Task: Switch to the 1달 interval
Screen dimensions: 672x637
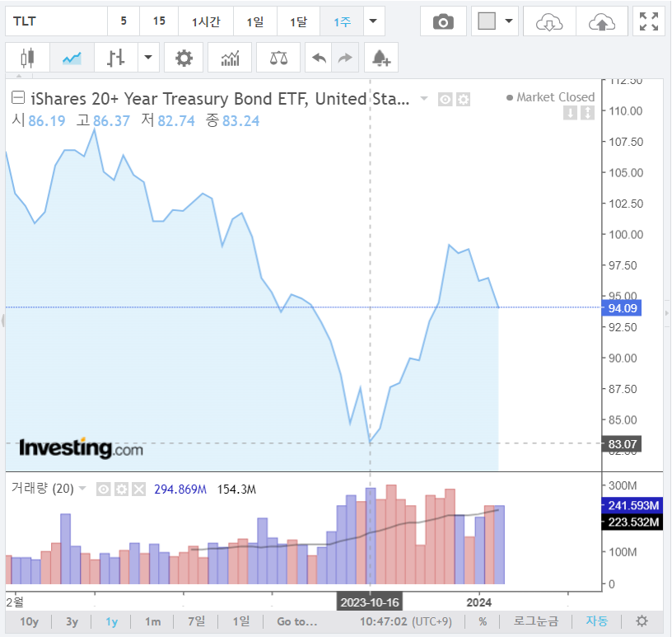Action: pyautogui.click(x=298, y=21)
